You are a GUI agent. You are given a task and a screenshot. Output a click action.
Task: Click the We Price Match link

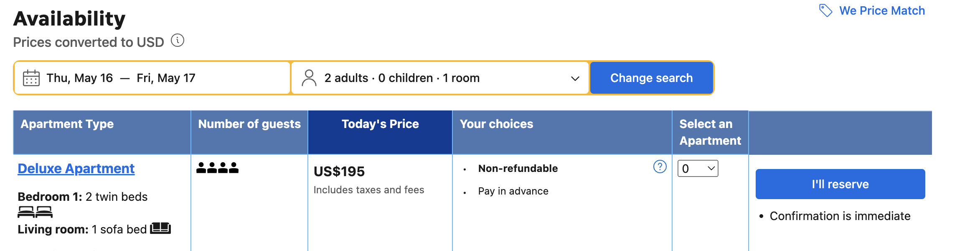click(x=882, y=10)
